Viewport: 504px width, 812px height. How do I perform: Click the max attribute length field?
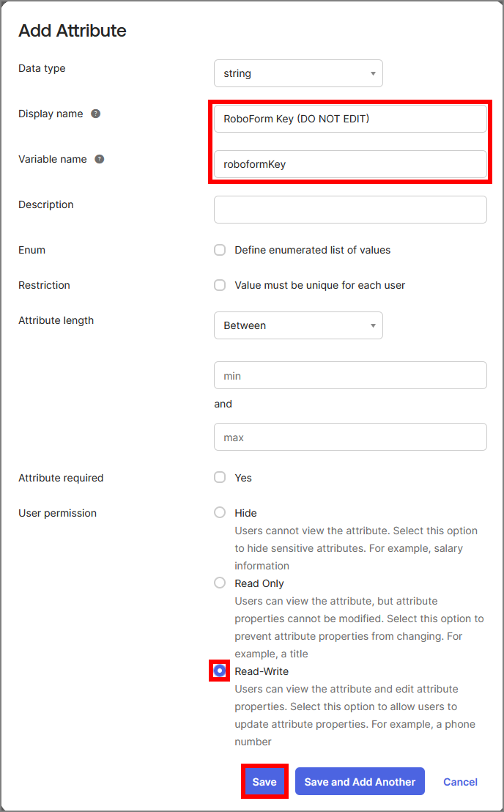(350, 437)
